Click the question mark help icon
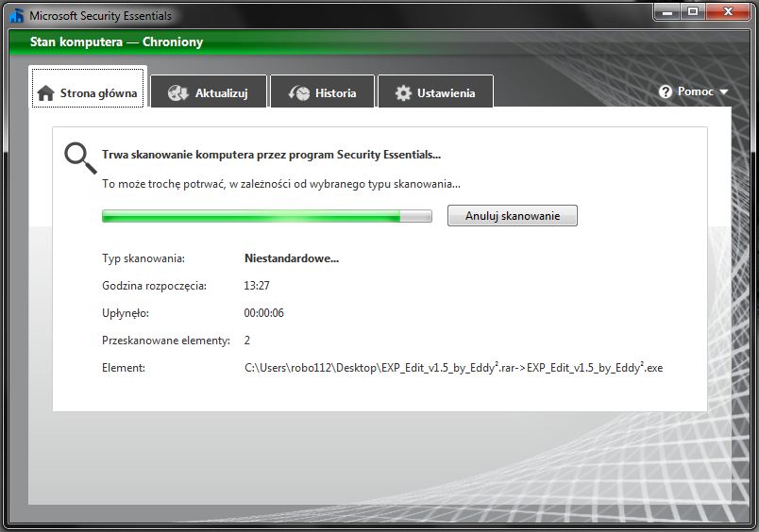Image resolution: width=759 pixels, height=532 pixels. tap(666, 91)
